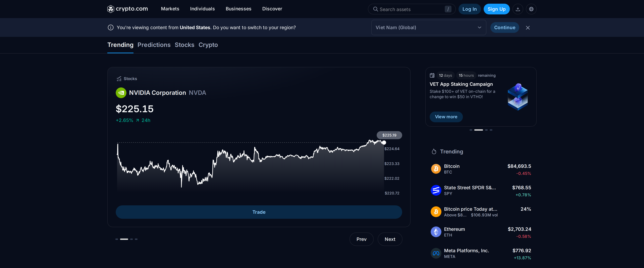644x268 pixels.
Task: Click the search magnifier icon
Action: [375, 9]
